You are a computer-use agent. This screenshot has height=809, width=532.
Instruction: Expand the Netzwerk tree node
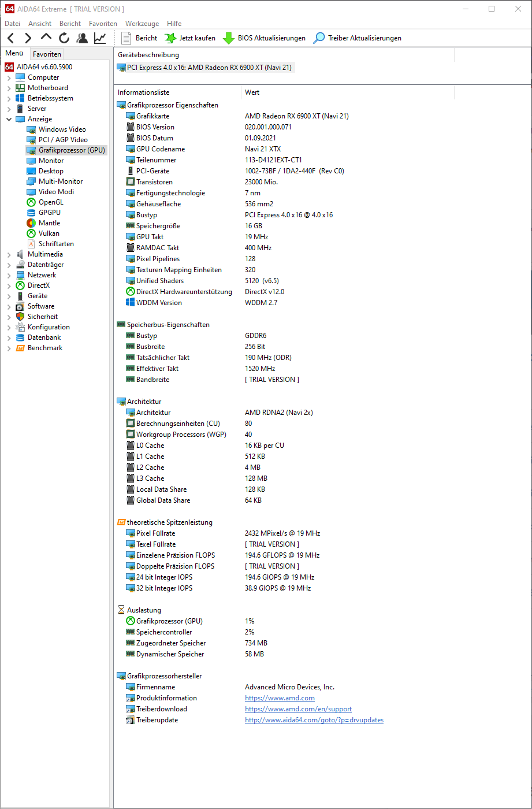[x=9, y=275]
